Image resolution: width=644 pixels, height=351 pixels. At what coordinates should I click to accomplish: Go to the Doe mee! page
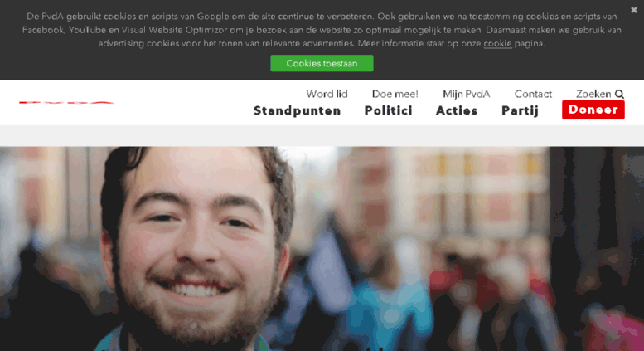pyautogui.click(x=395, y=94)
